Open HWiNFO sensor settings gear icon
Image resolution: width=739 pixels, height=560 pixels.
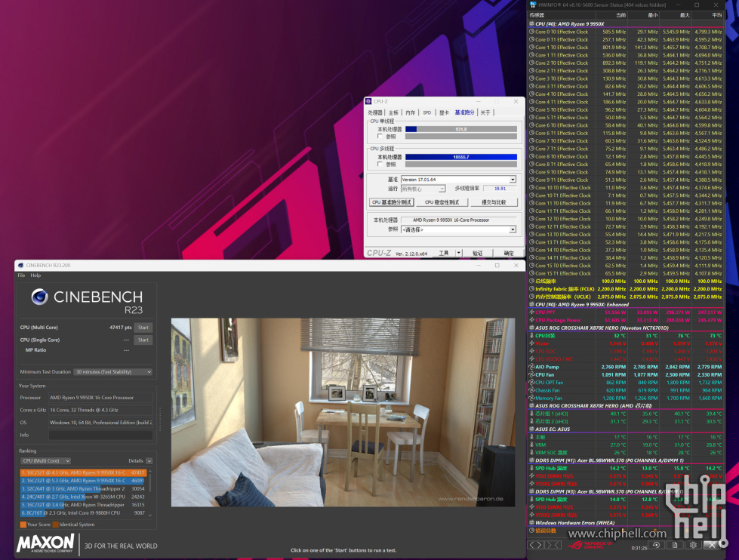tap(693, 545)
